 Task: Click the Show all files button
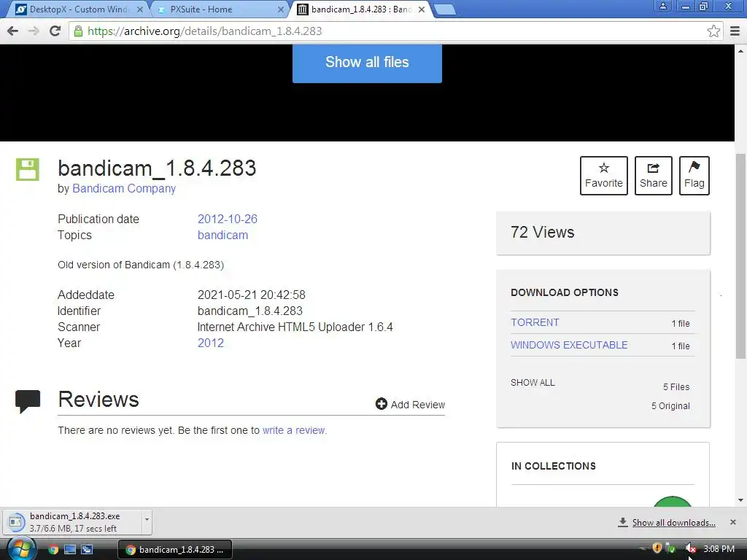pyautogui.click(x=367, y=63)
